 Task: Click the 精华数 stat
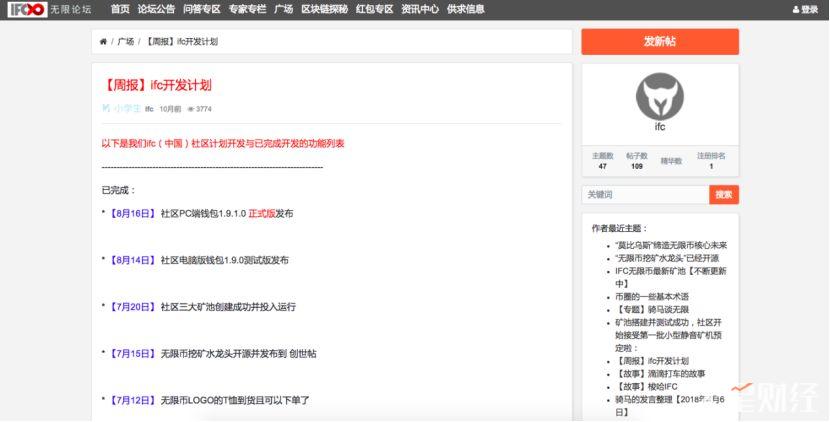671,161
